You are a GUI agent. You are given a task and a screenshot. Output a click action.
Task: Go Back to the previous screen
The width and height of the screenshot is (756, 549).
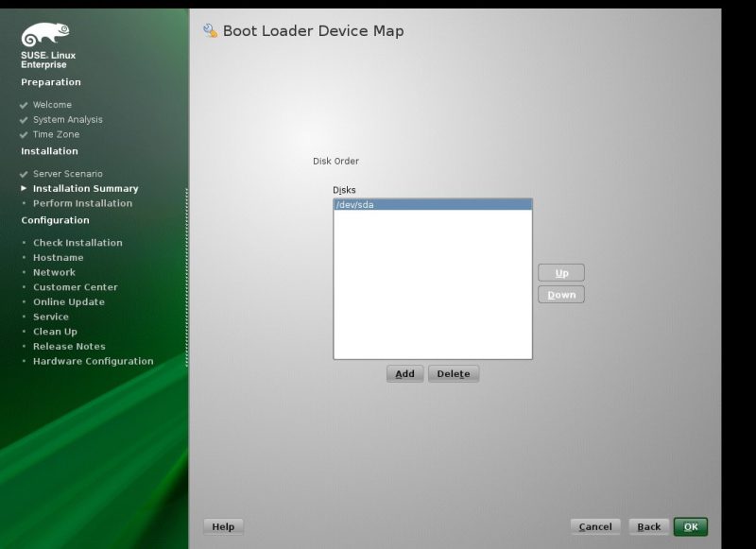click(x=648, y=526)
